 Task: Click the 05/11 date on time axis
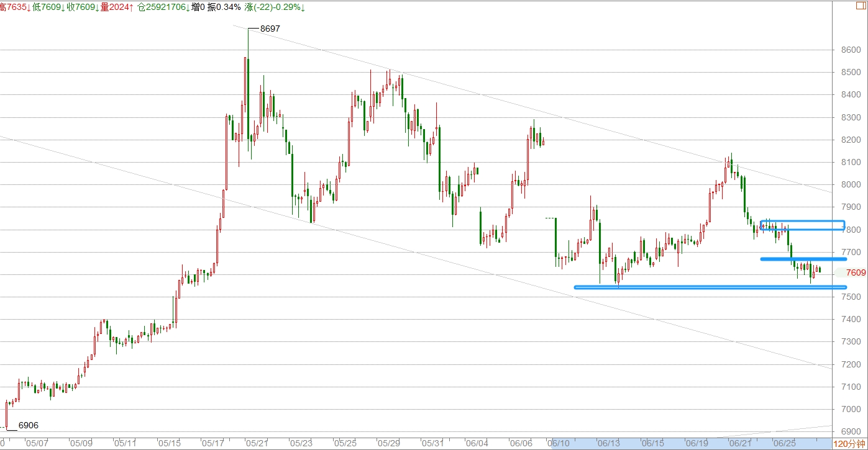tap(126, 444)
